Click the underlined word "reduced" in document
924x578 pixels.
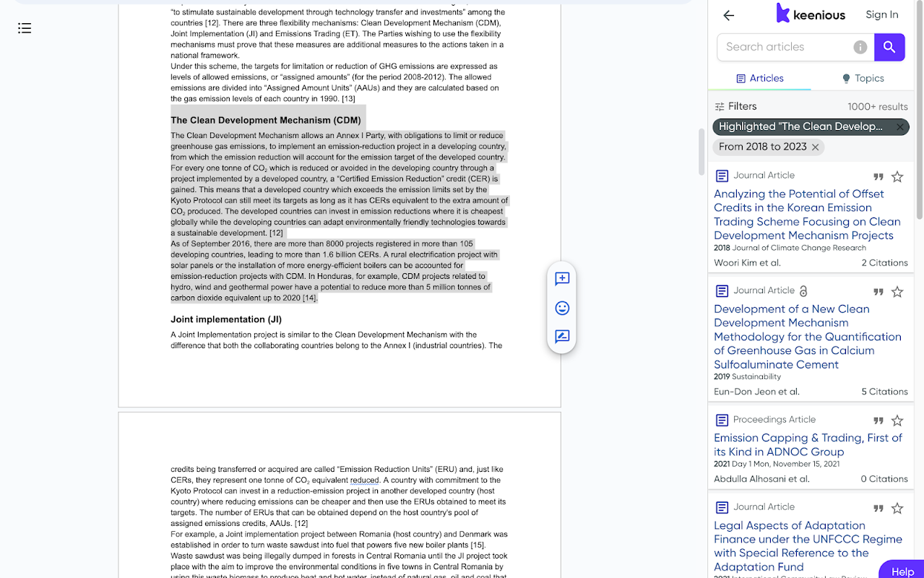pos(365,480)
